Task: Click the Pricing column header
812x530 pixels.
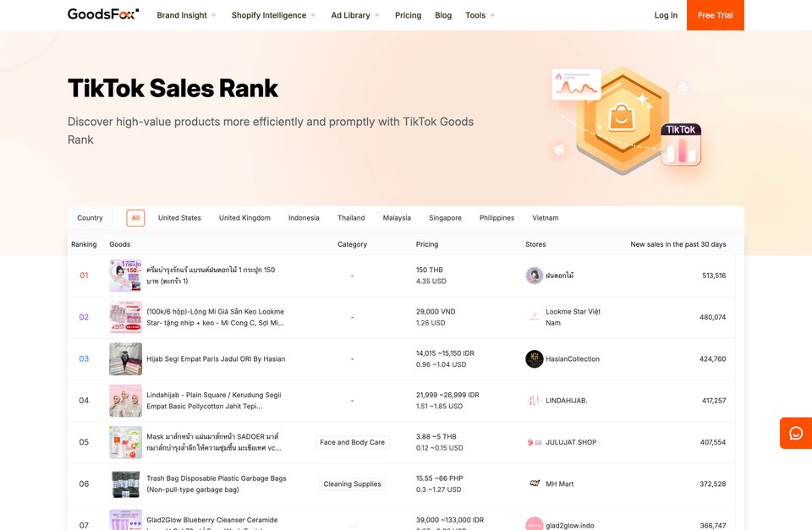Action: click(x=427, y=244)
